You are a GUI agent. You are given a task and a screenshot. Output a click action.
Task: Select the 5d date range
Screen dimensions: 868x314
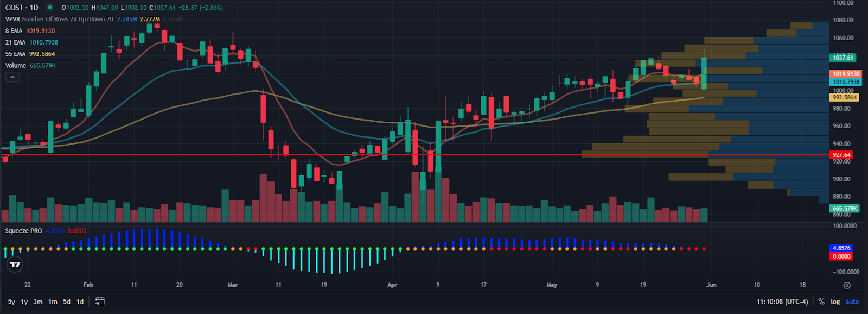(x=67, y=302)
